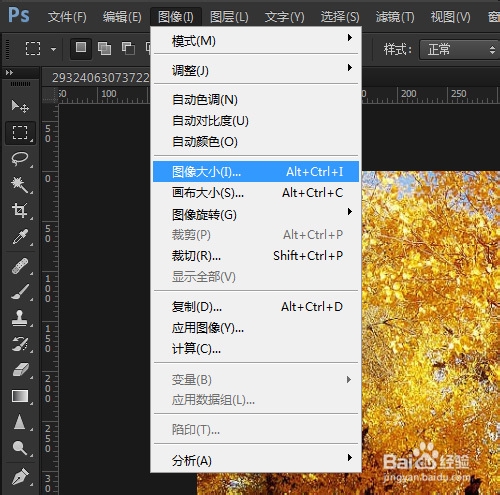This screenshot has height=495, width=500.
Task: Apply 自动颜色(O)
Action: point(256,142)
